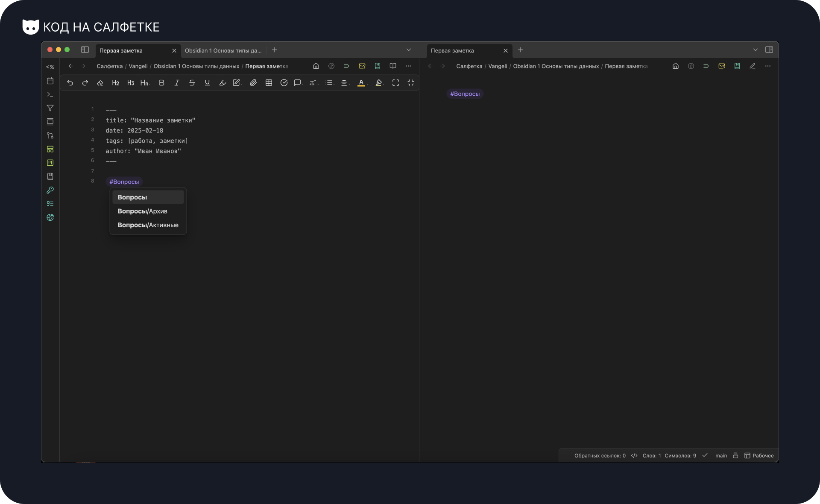Switch left pane to reading view
The image size is (820, 504).
[x=393, y=66]
